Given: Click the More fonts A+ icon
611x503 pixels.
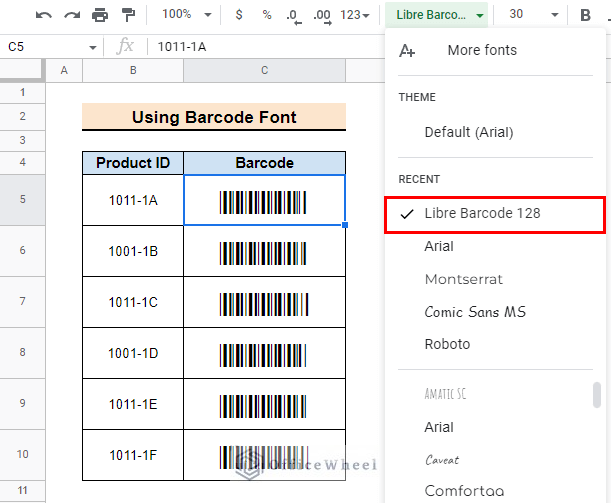Looking at the screenshot, I should 407,51.
